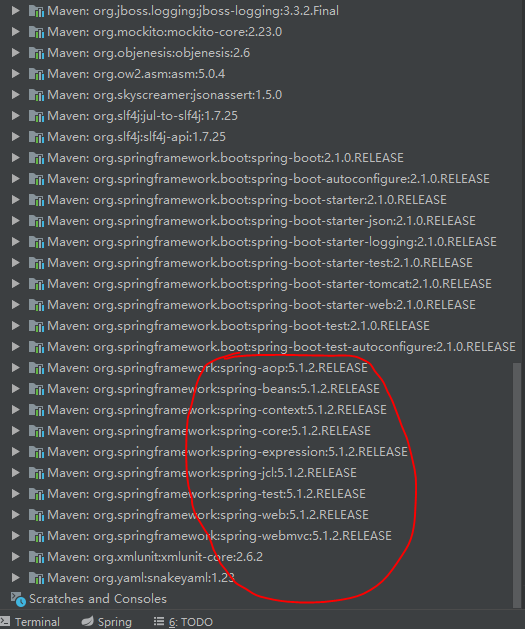Click the spring-boot-starter-json library icon
525x629 pixels.
coord(36,221)
